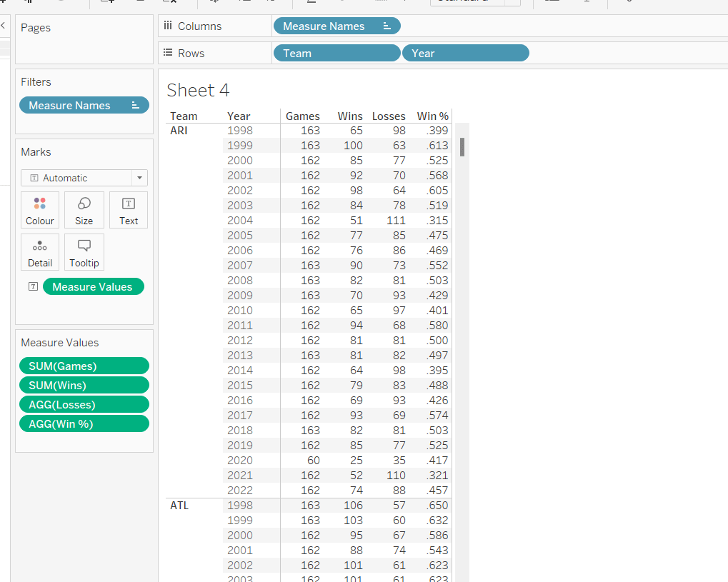Select the Year pill on Rows shelf
This screenshot has width=728, height=582.
[465, 54]
